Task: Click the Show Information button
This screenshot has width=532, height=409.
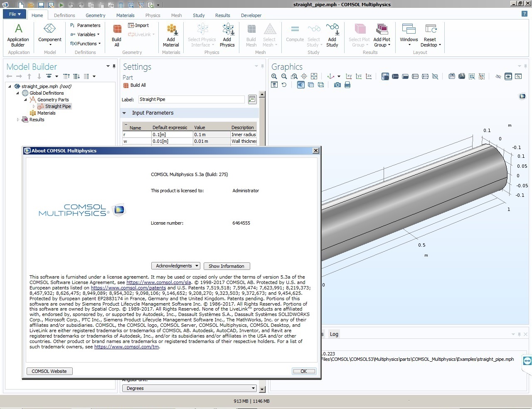Action: click(227, 266)
